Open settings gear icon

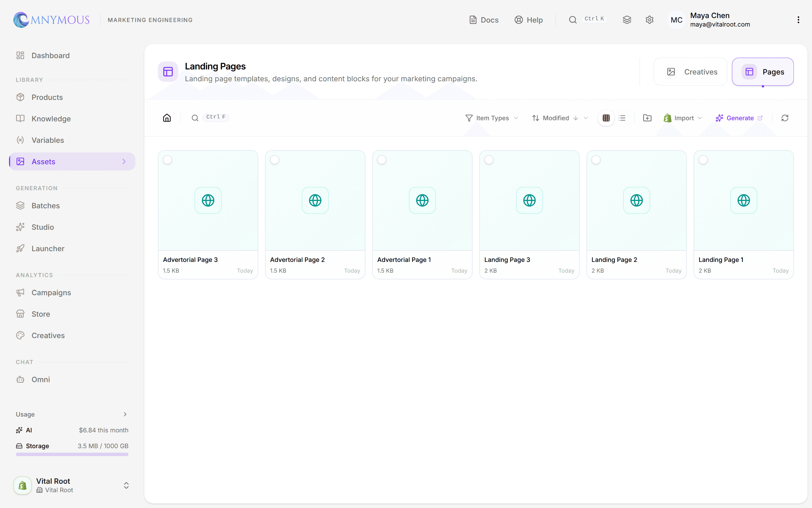(649, 20)
